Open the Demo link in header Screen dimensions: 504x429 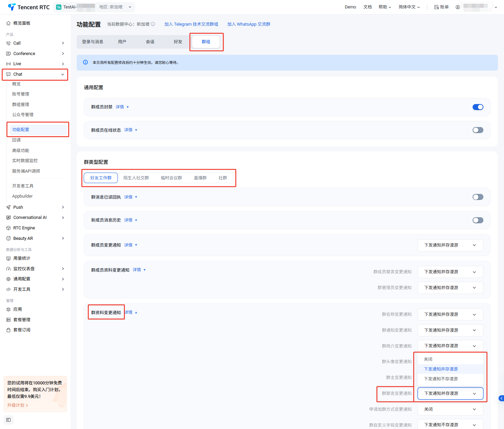[350, 7]
